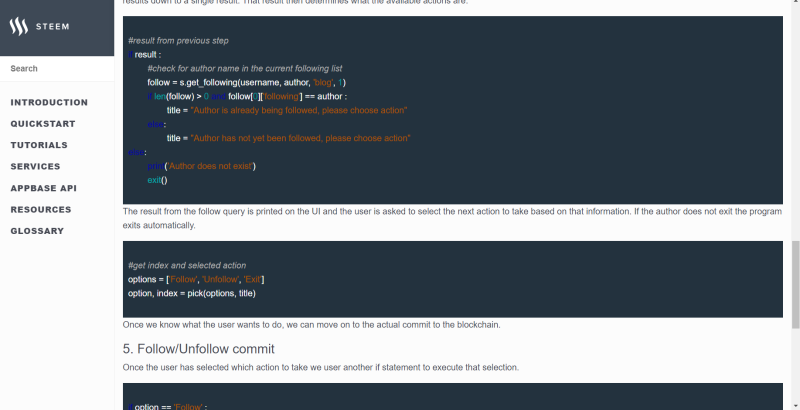Click the 'follow = s.get_following' code line
Image resolution: width=800 pixels, height=410 pixels.
tap(246, 83)
